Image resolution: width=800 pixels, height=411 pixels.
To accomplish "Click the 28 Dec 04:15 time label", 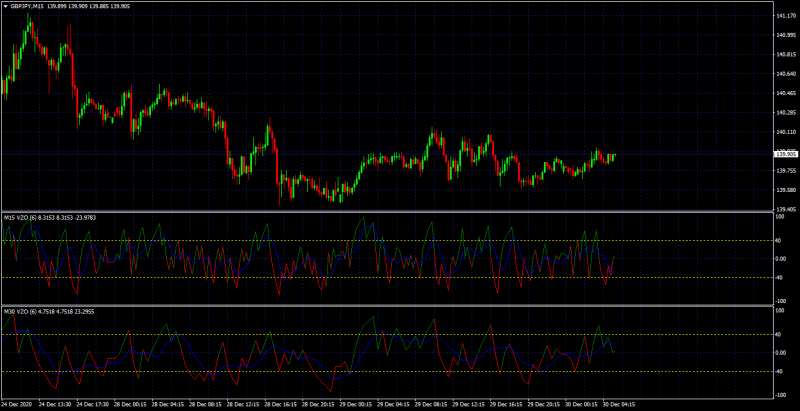I will coord(168,404).
